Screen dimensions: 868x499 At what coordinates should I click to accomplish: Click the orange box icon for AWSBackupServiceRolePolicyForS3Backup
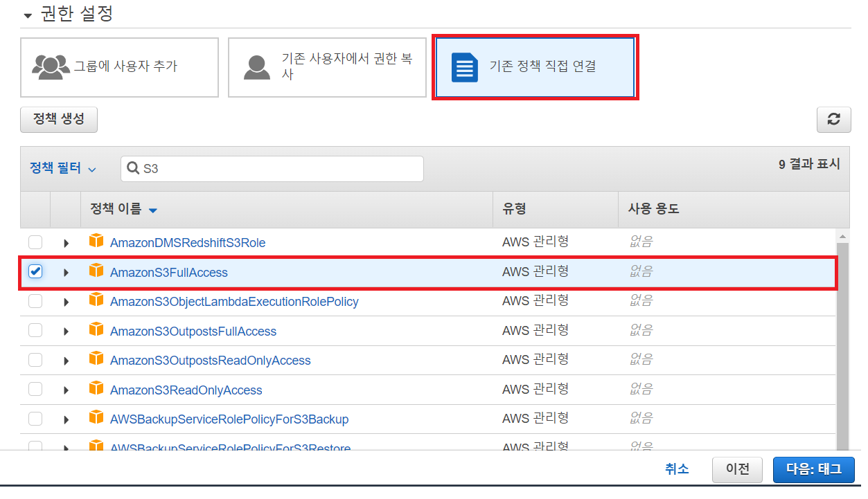pos(96,418)
